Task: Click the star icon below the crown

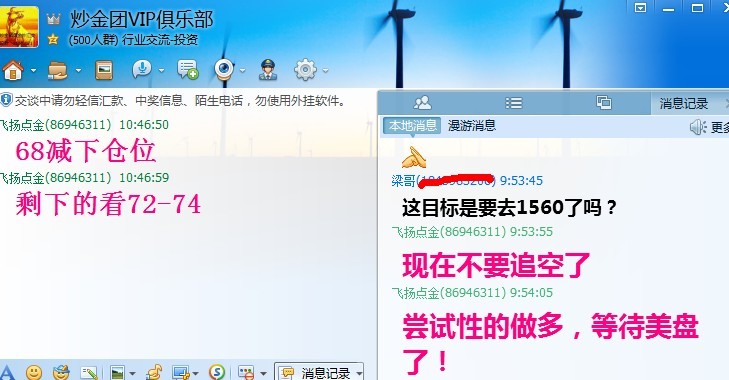Action: [x=53, y=40]
